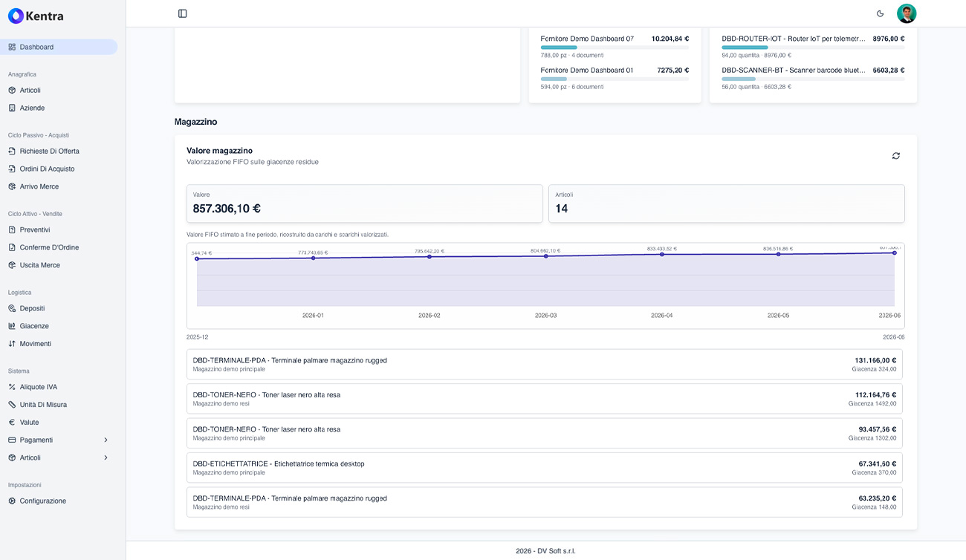Click the Kentra logo icon
Viewport: 966px width, 560px height.
click(x=16, y=16)
